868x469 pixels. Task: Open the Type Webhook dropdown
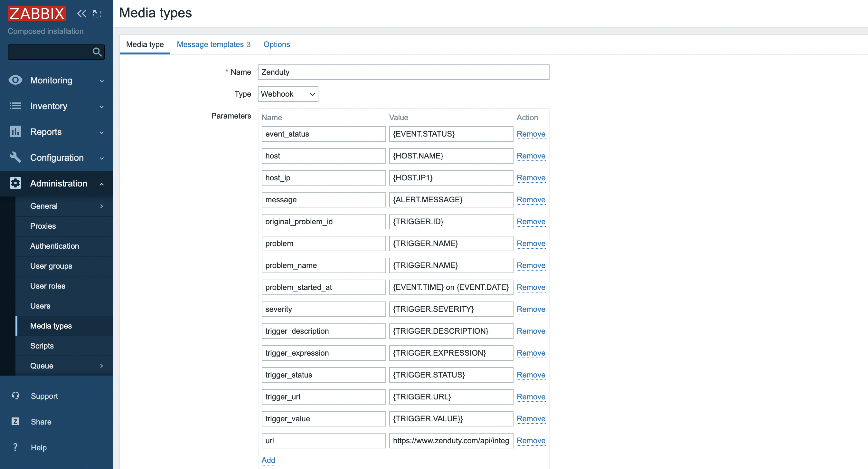point(288,94)
